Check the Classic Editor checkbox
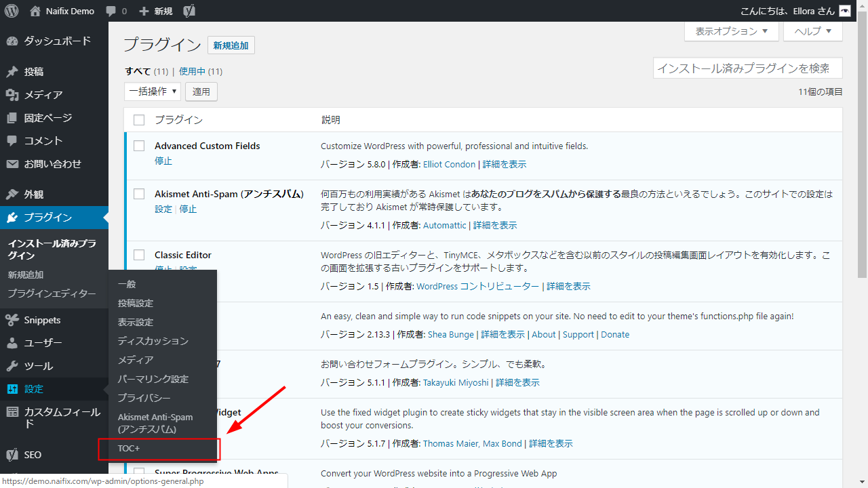Viewport: 868px width, 488px height. [139, 255]
